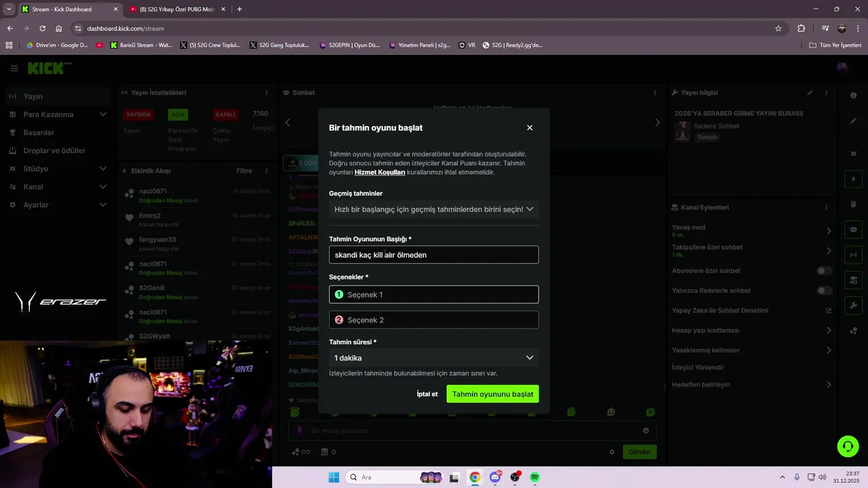The image size is (868, 488).
Task: Click the Seçenek 2 input field
Action: 434,320
